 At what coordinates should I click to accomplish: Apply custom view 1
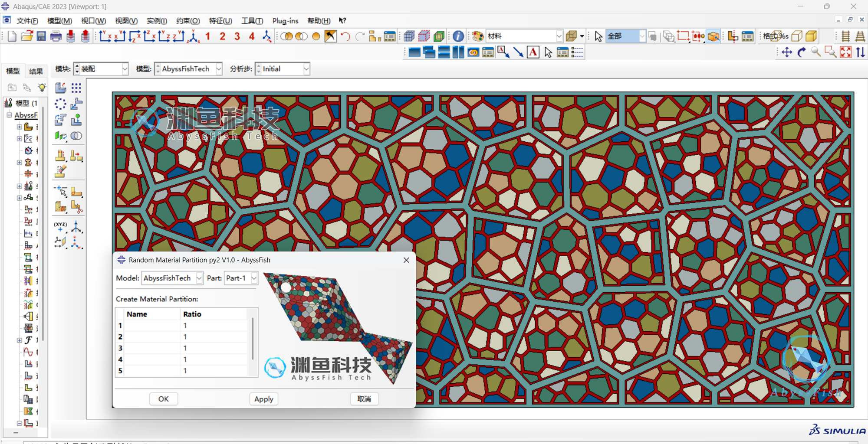[x=208, y=36]
